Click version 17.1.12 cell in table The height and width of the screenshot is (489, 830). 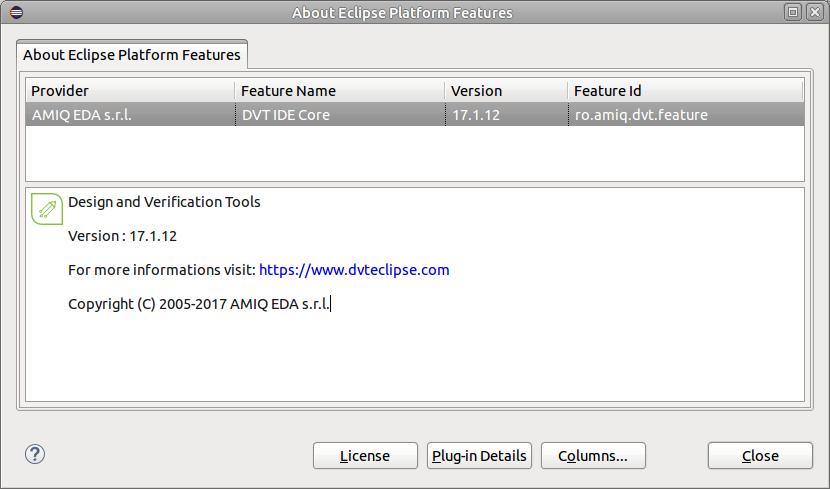click(x=475, y=115)
